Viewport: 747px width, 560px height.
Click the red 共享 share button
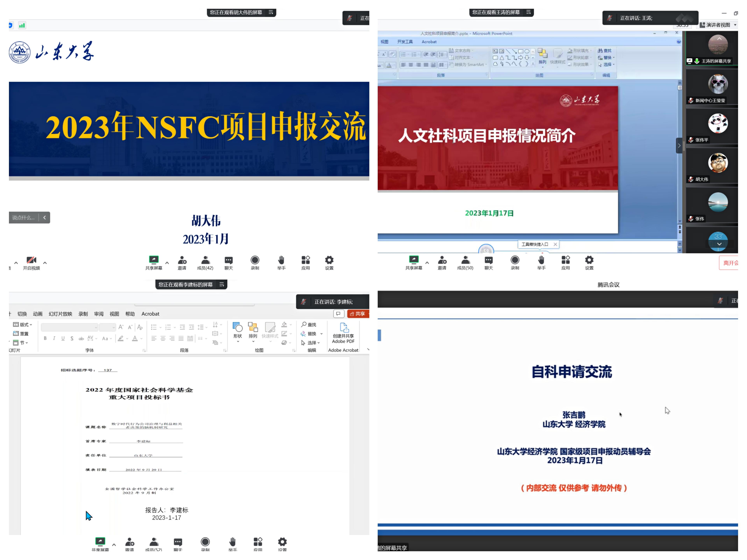click(358, 314)
